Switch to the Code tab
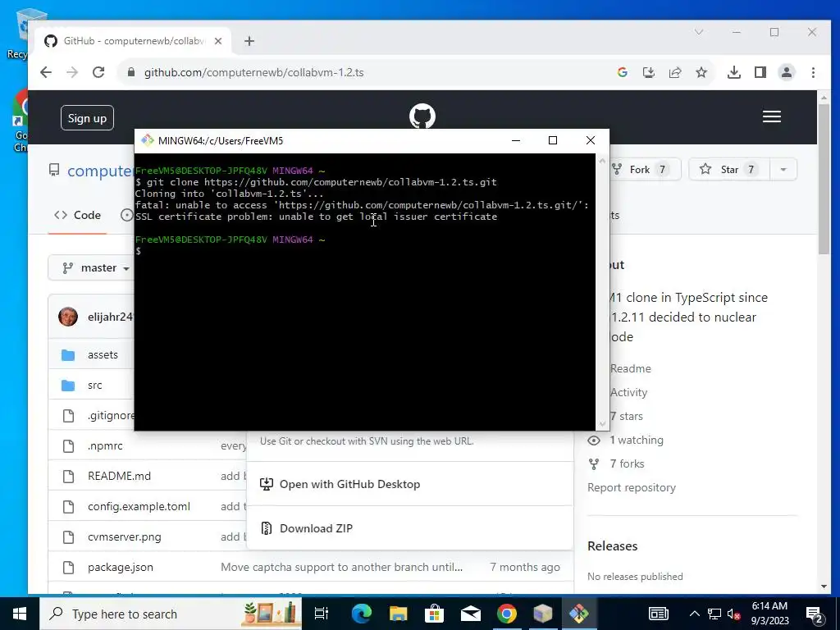The width and height of the screenshot is (840, 630). pos(78,216)
